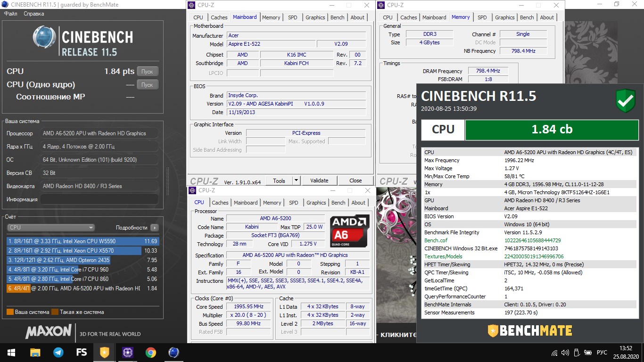Click Validate button in CPU-Z
The width and height of the screenshot is (644, 362).
[x=319, y=181]
